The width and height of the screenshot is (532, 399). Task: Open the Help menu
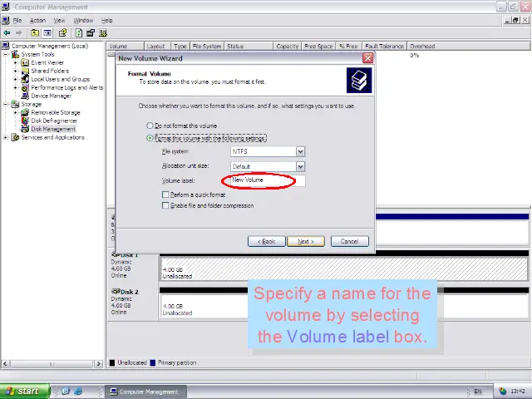(x=107, y=20)
